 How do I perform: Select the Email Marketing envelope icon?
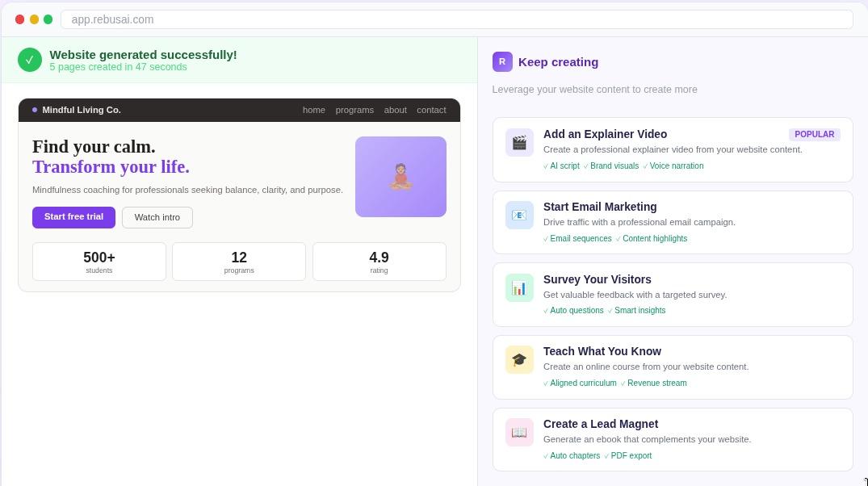click(x=519, y=215)
